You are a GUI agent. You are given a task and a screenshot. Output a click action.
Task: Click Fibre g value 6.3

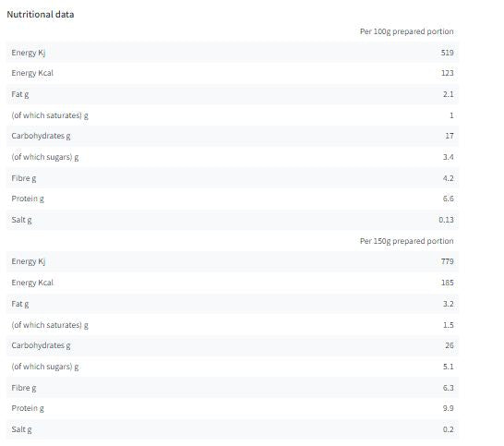pos(448,388)
